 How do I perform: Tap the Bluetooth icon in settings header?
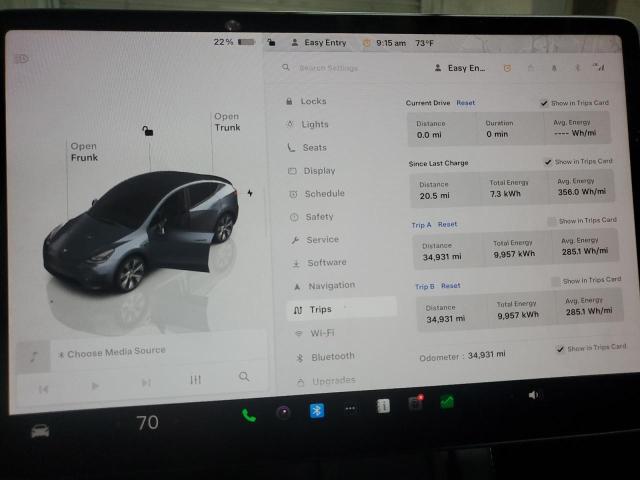pyautogui.click(x=577, y=68)
